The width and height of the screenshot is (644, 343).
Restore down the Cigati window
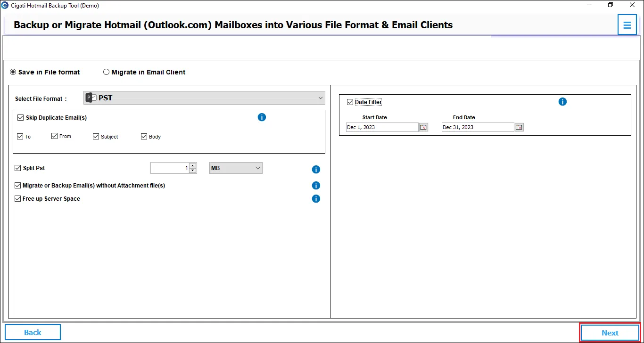pyautogui.click(x=611, y=5)
